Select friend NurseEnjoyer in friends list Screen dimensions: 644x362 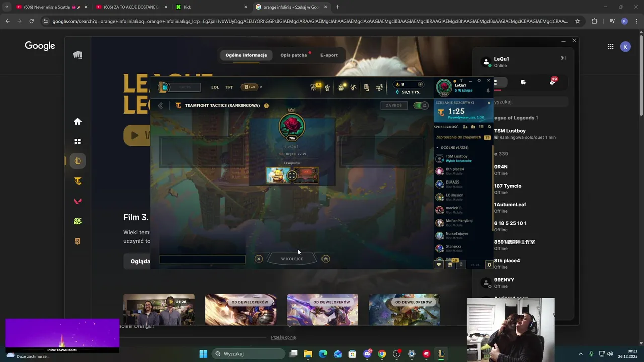[463, 235]
